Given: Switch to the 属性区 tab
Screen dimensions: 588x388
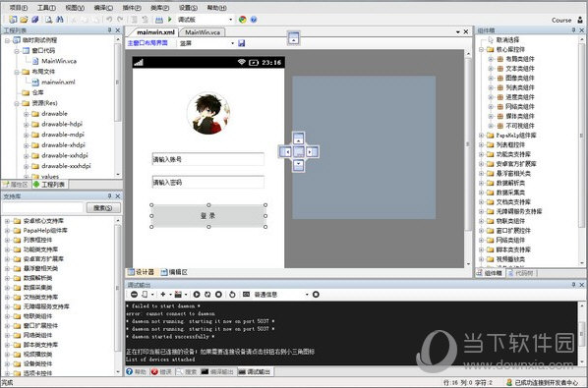Looking at the screenshot, I should [16, 185].
